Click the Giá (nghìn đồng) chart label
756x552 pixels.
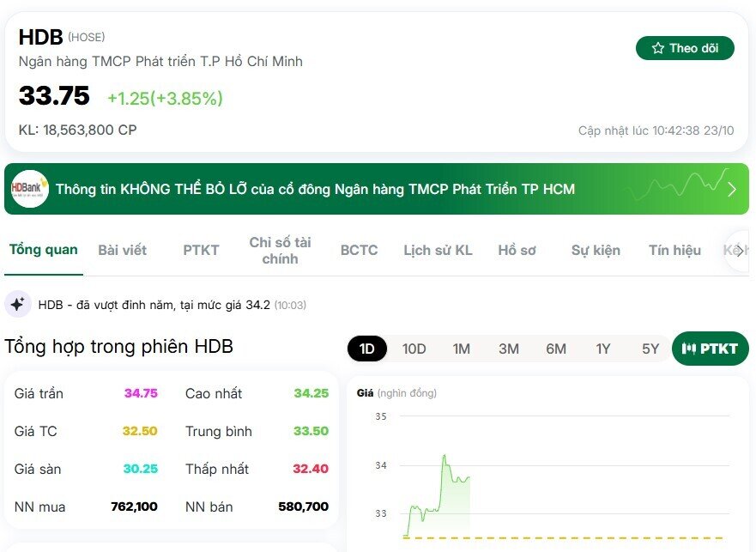(396, 393)
